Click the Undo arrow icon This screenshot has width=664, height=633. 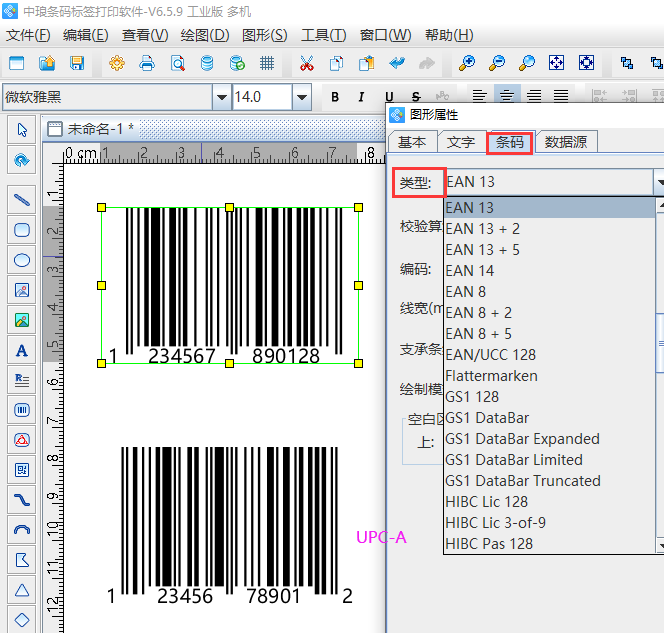click(x=397, y=64)
